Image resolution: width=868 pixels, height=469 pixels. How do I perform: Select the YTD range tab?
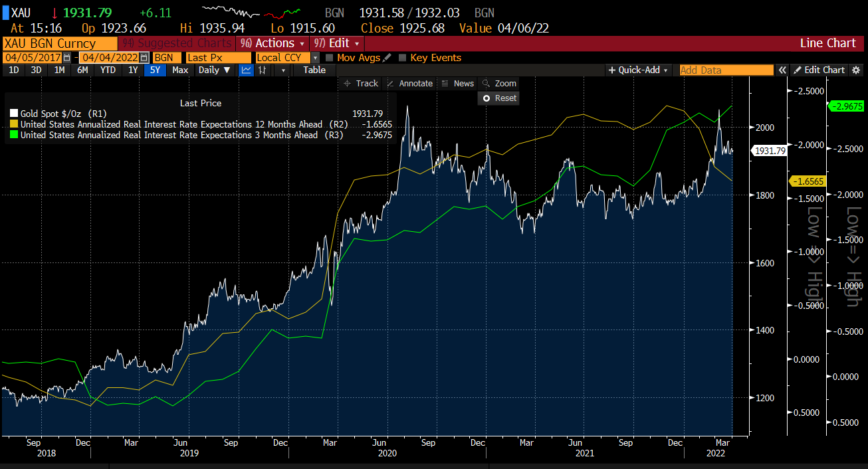(x=108, y=70)
